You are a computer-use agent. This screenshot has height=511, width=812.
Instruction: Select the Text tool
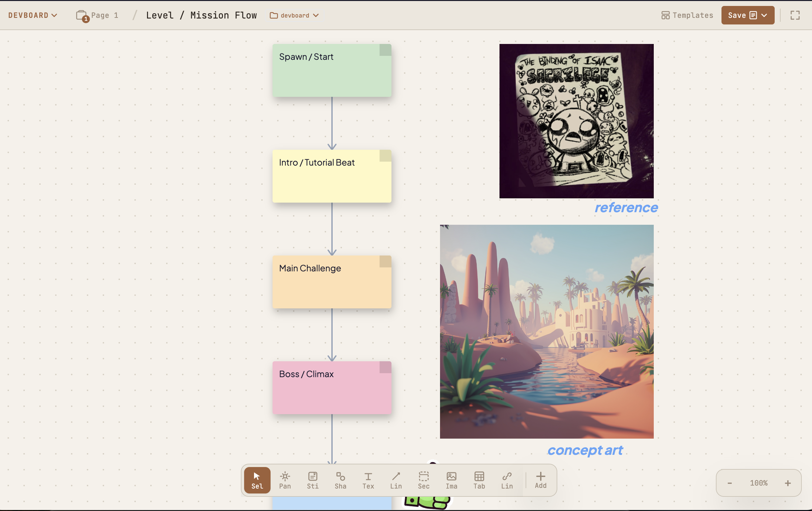368,480
